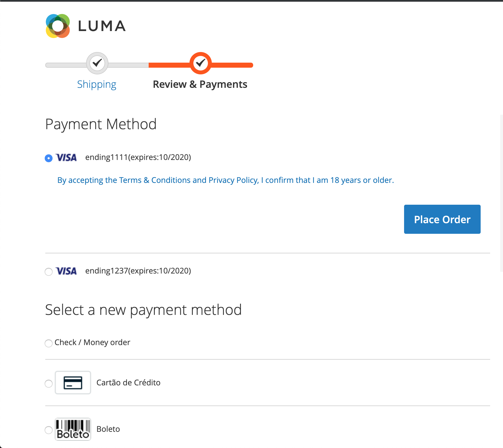The width and height of the screenshot is (503, 448).
Task: Select the saved card ending1237
Action: click(x=48, y=271)
